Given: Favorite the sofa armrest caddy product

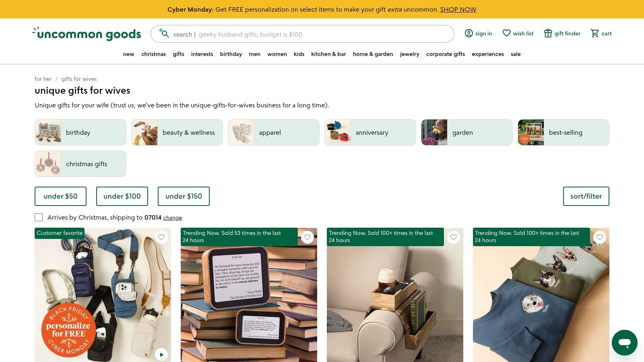Looking at the screenshot, I should (x=454, y=237).
